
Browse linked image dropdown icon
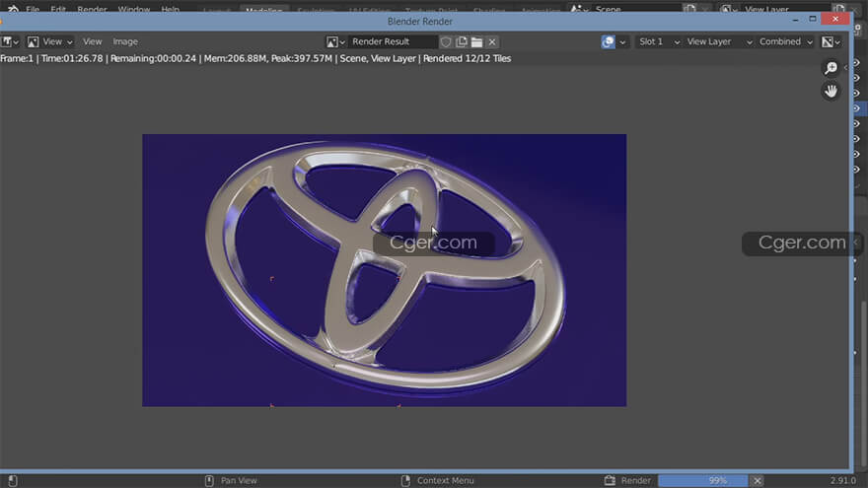point(335,41)
